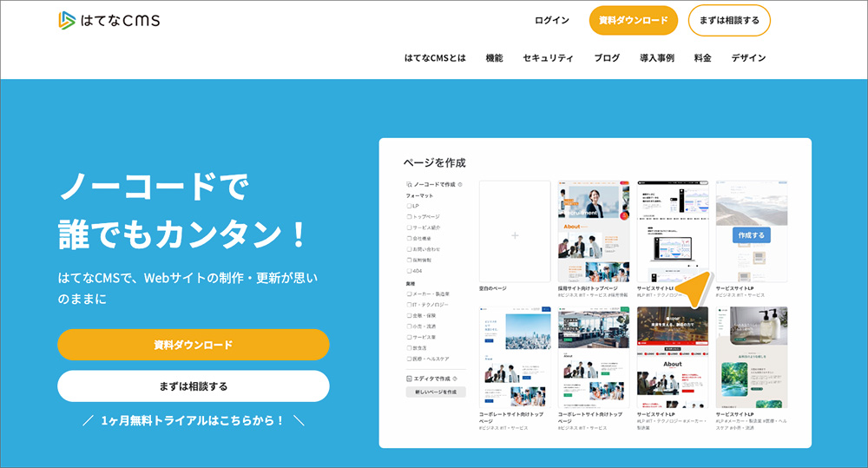Click the plus icon on the blank page
This screenshot has width=868, height=468.
[515, 235]
